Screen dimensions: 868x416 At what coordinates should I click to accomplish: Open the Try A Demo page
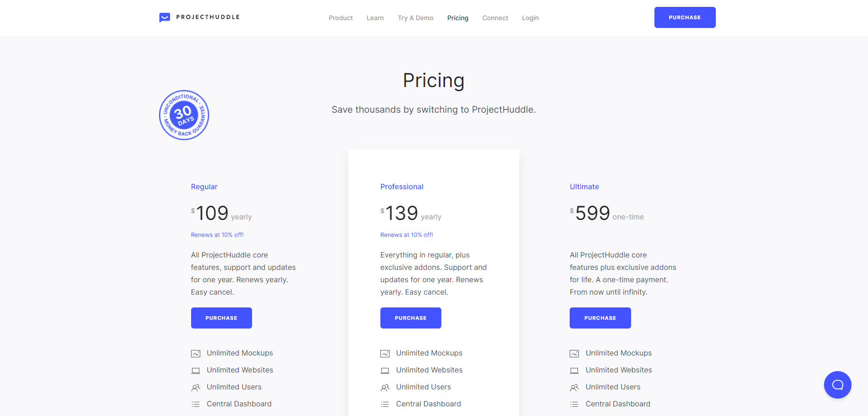point(415,18)
